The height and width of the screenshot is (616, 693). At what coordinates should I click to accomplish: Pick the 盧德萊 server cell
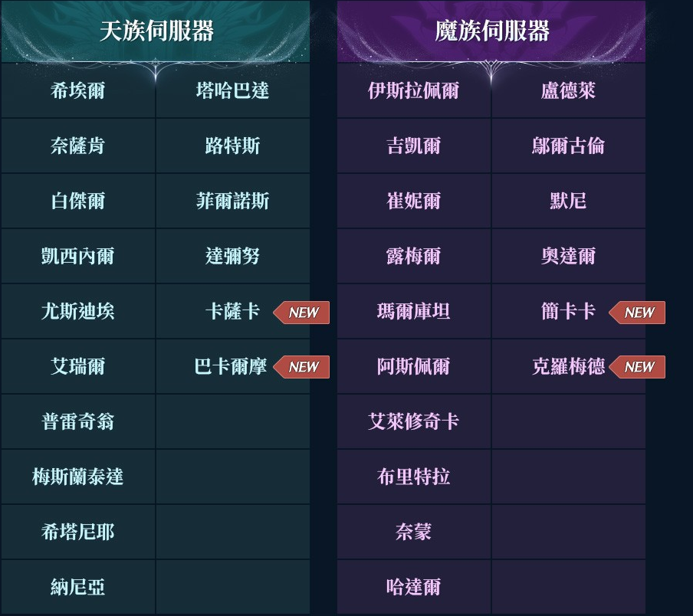568,91
